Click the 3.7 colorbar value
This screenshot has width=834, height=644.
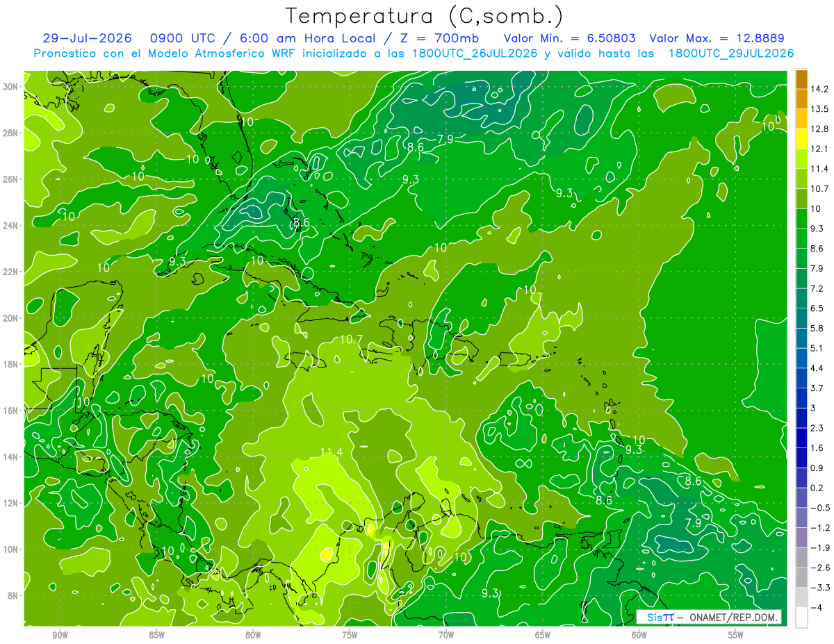point(817,388)
